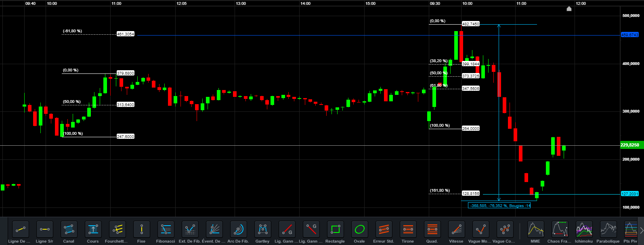Click the cyan price tag 127,2031
The image size is (644, 245).
[629, 194]
